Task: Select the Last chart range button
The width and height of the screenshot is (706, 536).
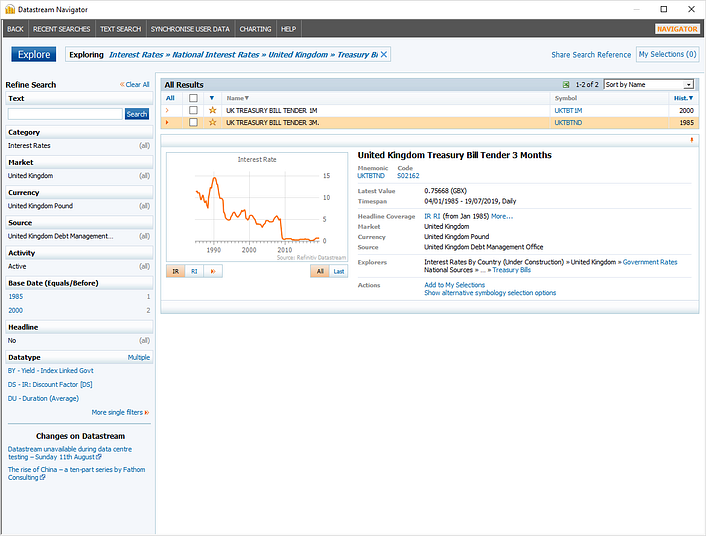Action: [339, 271]
